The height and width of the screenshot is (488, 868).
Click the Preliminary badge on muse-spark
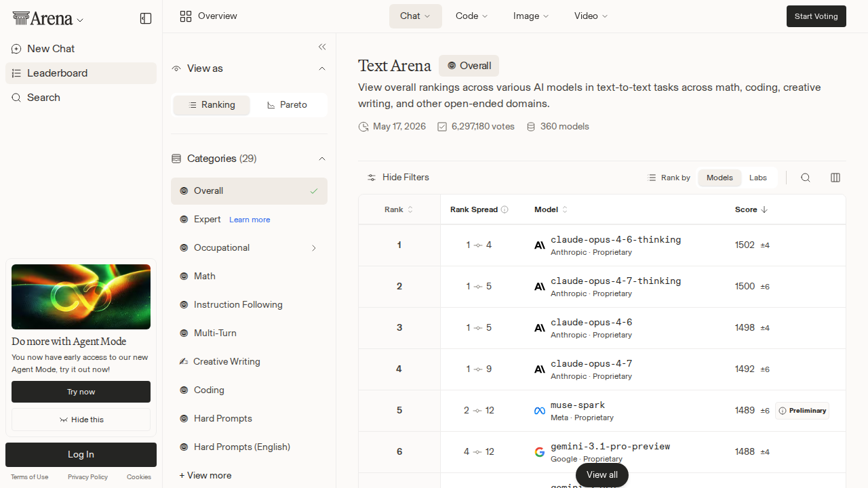[802, 411]
